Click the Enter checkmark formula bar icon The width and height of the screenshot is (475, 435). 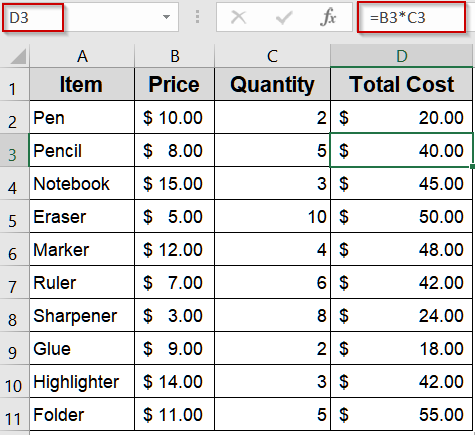point(284,17)
